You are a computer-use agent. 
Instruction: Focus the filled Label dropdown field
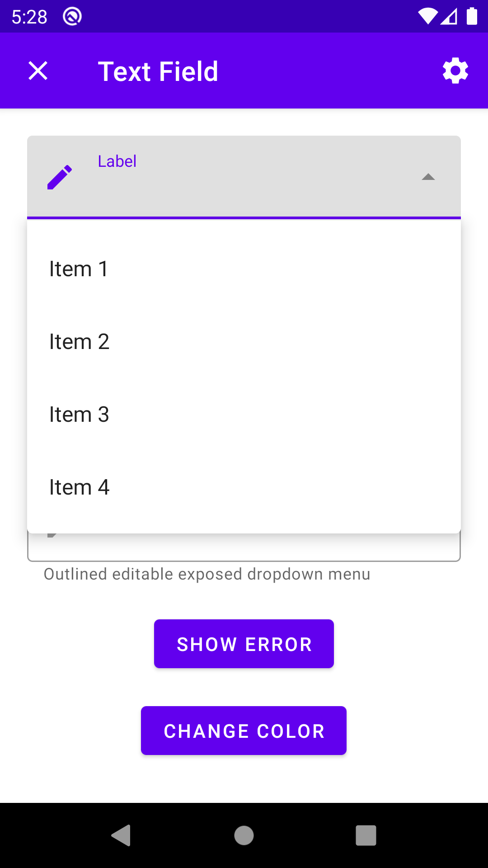point(244,177)
